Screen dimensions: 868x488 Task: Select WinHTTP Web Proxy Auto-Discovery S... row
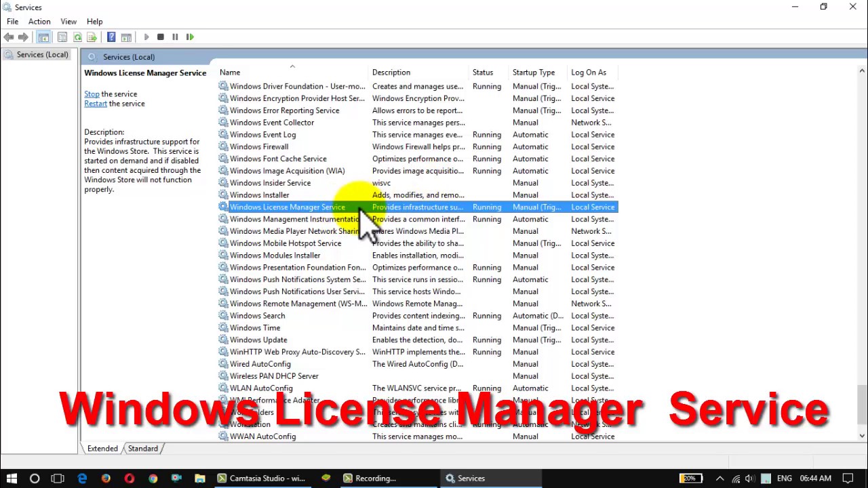point(417,352)
